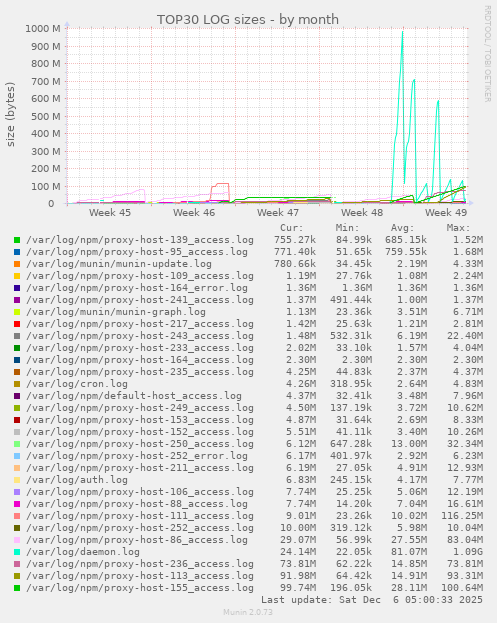Select default-host_access.log legend entry
Screen dimensions: 497x623
point(133,396)
